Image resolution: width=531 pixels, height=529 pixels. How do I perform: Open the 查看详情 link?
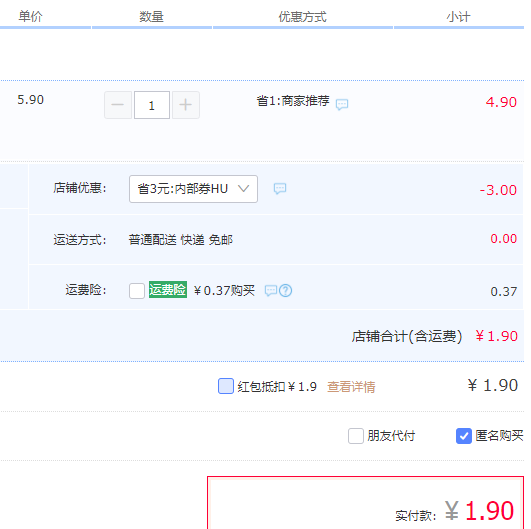(x=351, y=387)
